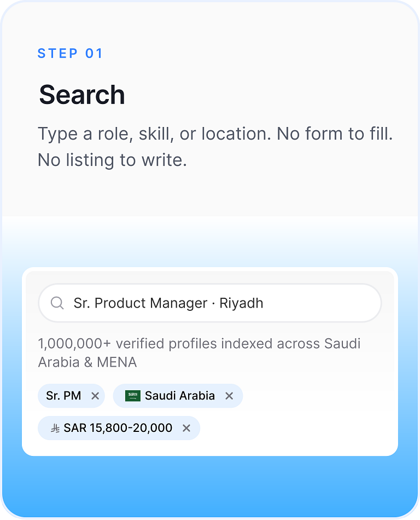Screen dimensions: 420x520
Task: Click the Search heading
Action: tap(81, 94)
